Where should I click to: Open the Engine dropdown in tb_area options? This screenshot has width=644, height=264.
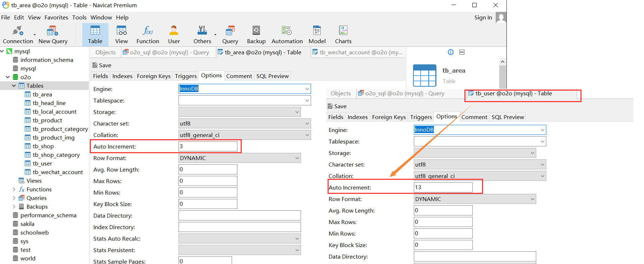(307, 89)
